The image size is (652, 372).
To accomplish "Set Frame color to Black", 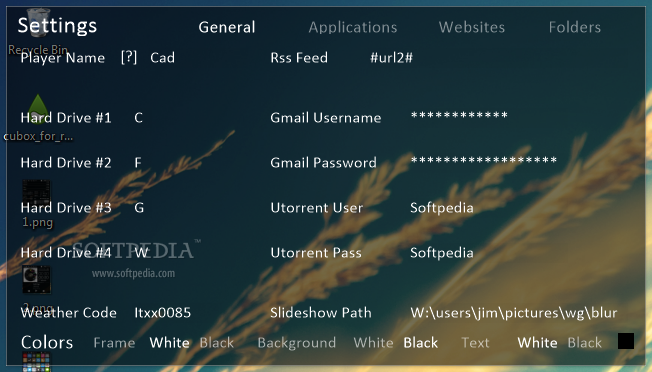I will tap(217, 342).
